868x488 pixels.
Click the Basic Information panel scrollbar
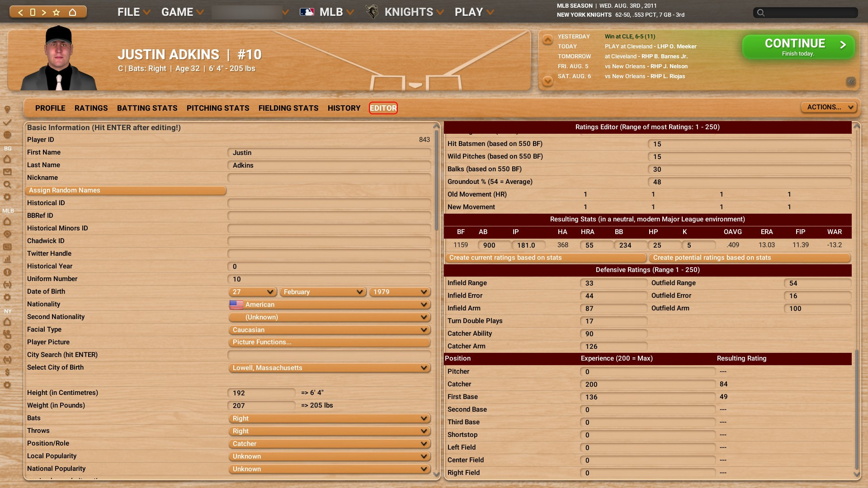[436, 181]
